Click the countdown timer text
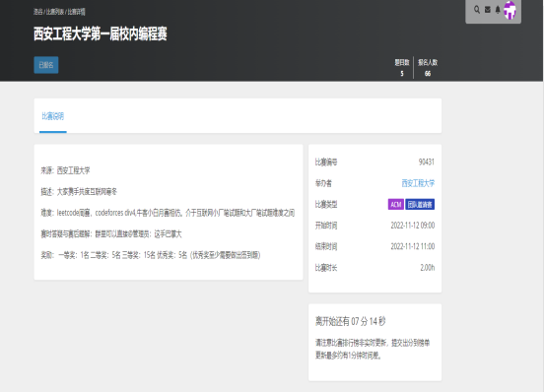 [x=351, y=321]
